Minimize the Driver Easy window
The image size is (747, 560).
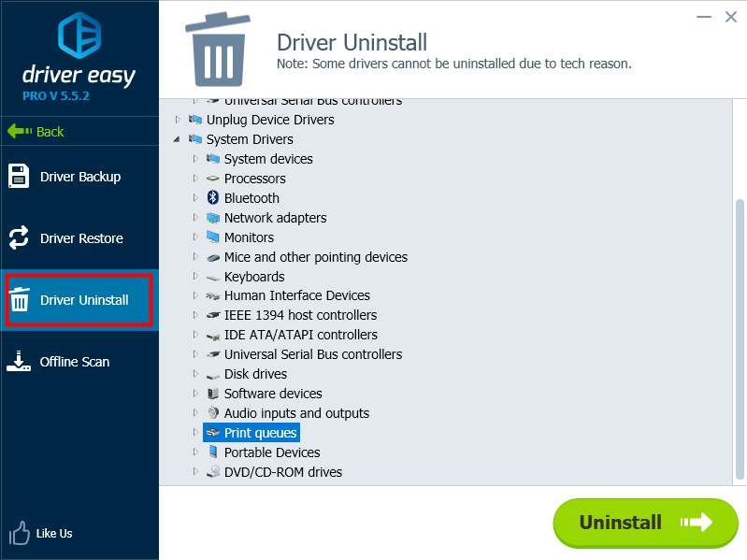(x=704, y=17)
